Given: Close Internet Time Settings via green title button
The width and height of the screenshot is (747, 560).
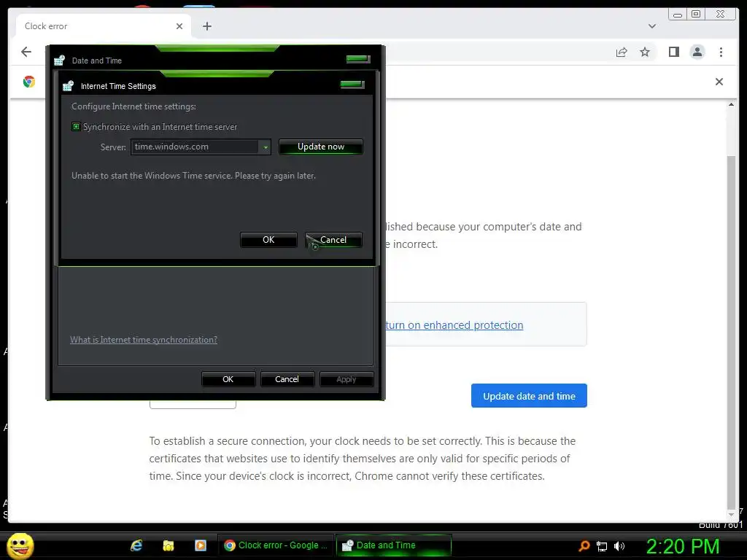Looking at the screenshot, I should click(x=352, y=85).
